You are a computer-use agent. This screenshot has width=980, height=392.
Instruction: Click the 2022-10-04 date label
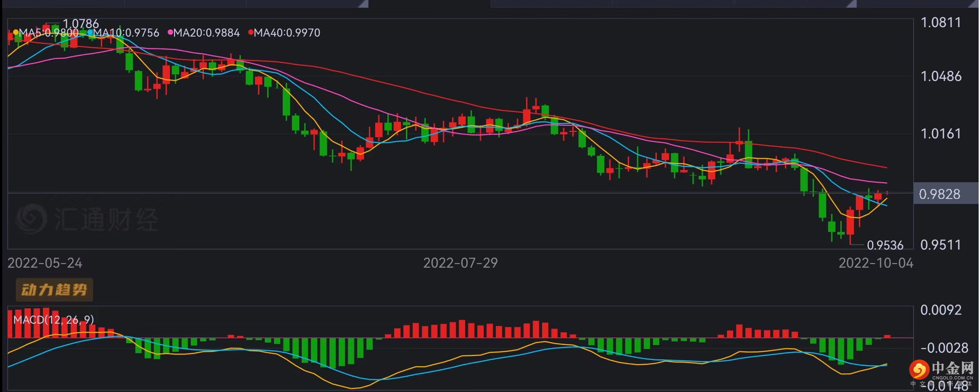(x=876, y=263)
